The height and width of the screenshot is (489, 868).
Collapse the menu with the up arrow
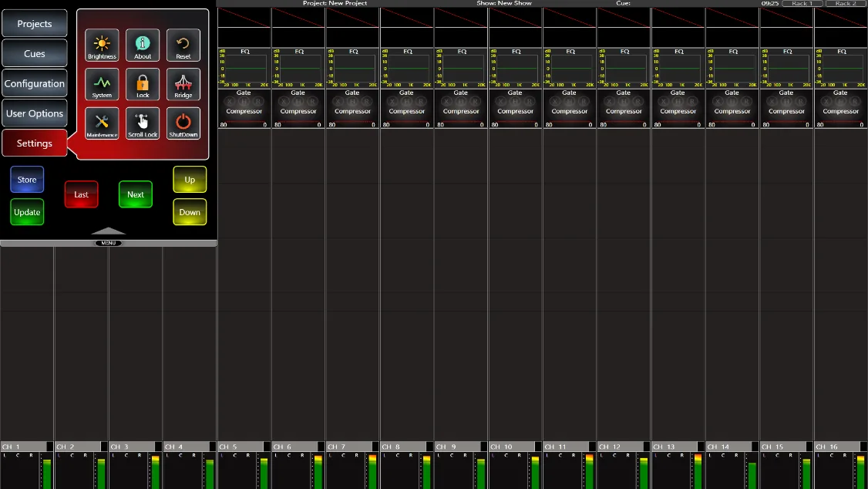(x=109, y=231)
